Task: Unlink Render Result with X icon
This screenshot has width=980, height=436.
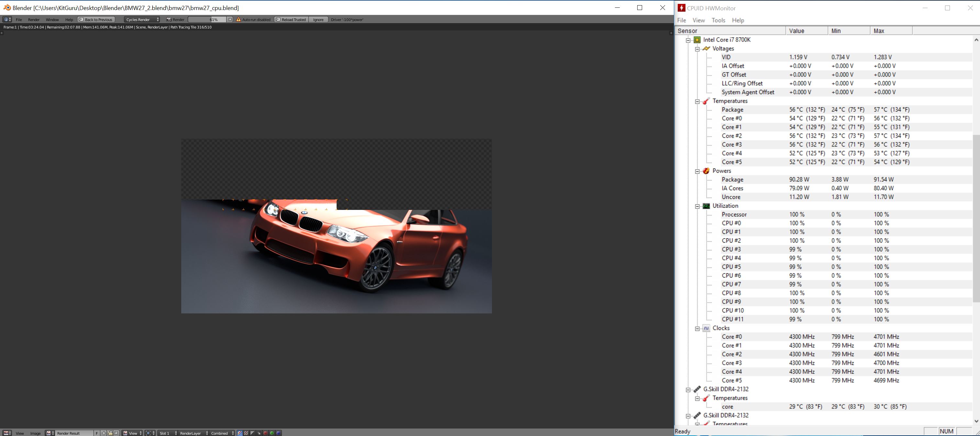Action: click(117, 433)
